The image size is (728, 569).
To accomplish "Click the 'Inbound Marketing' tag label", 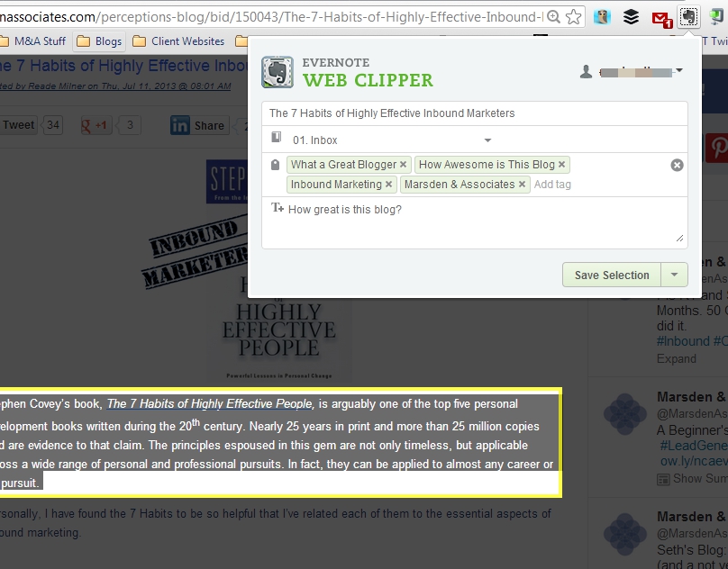I will coord(336,185).
